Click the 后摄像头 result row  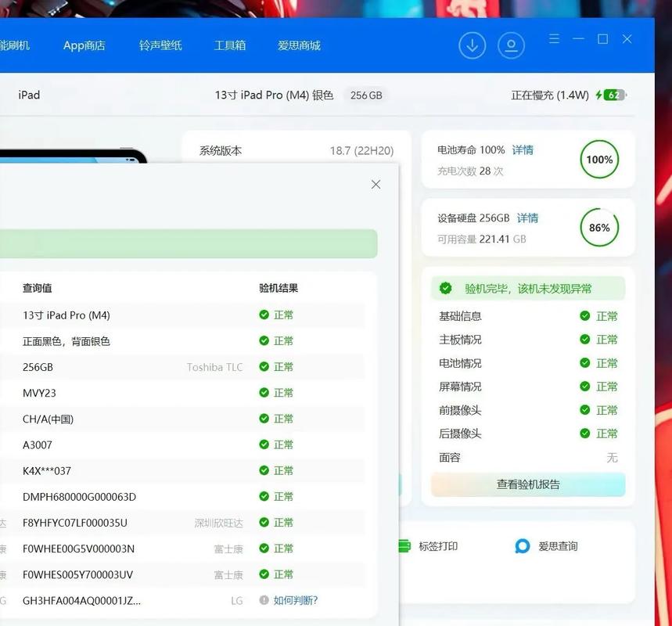click(x=528, y=434)
